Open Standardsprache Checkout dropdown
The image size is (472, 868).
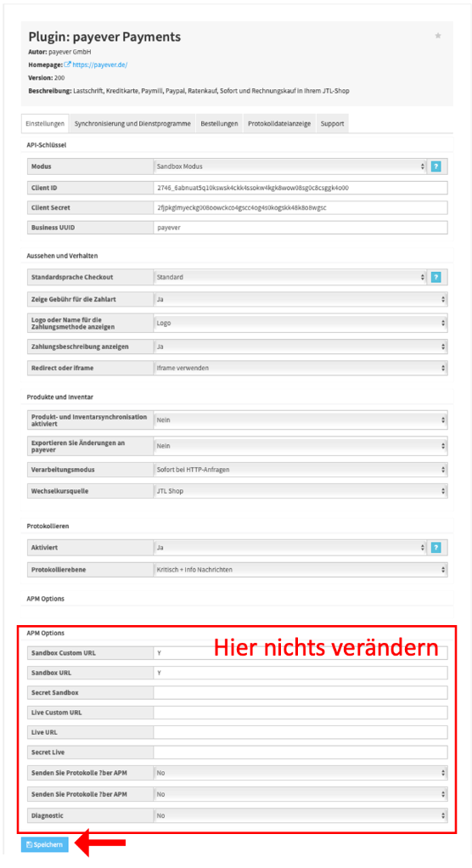[290, 277]
